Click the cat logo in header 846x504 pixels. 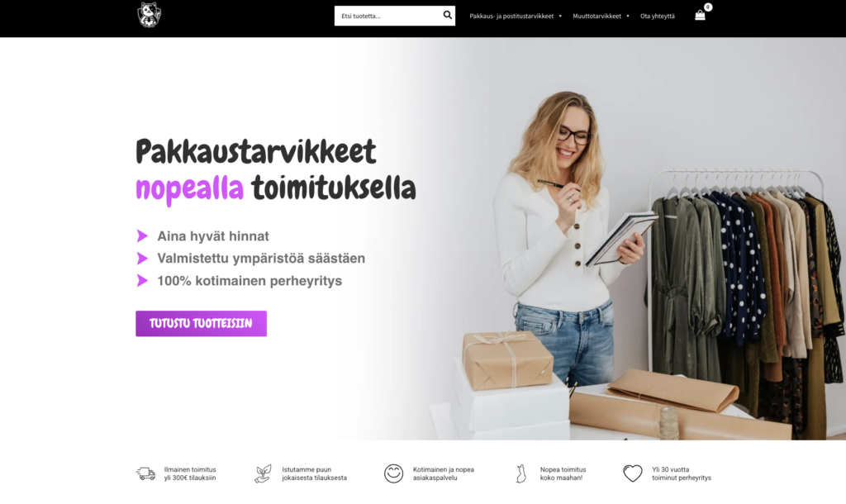tap(149, 15)
